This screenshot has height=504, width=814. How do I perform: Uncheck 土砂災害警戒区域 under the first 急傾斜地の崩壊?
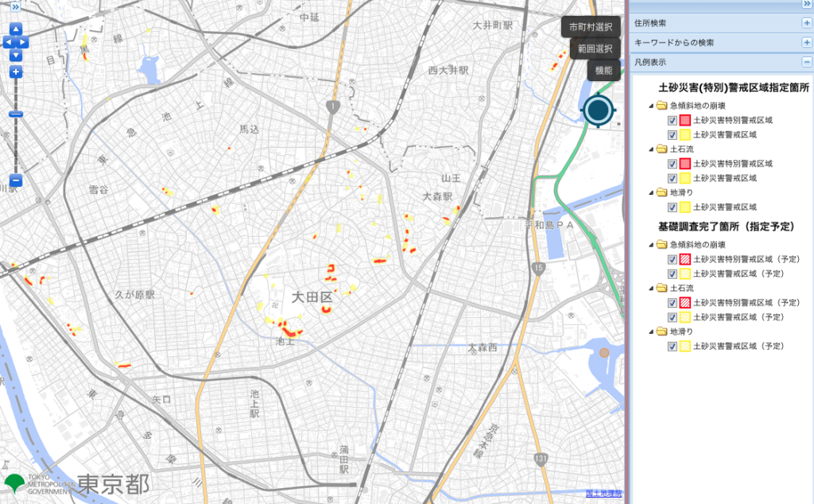point(673,135)
